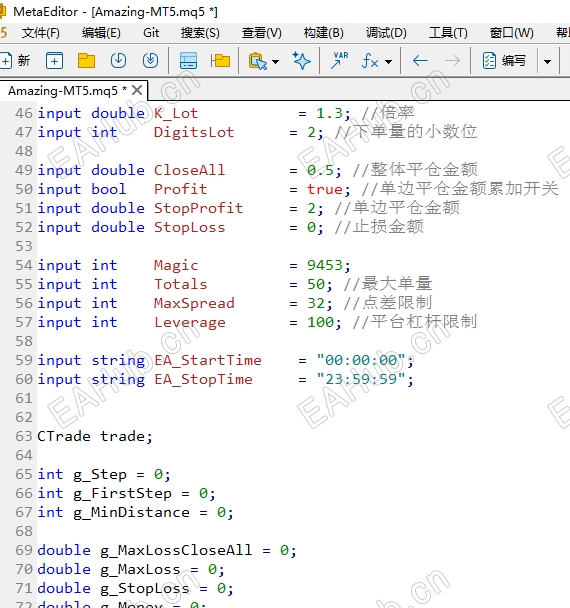Click the VAR insert variable icon
Screen dimensions: 570x608
point(340,60)
